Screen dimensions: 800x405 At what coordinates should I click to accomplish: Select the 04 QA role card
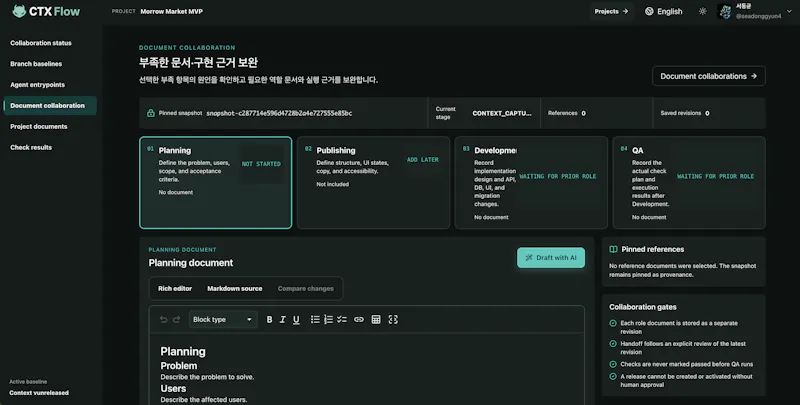tap(689, 183)
